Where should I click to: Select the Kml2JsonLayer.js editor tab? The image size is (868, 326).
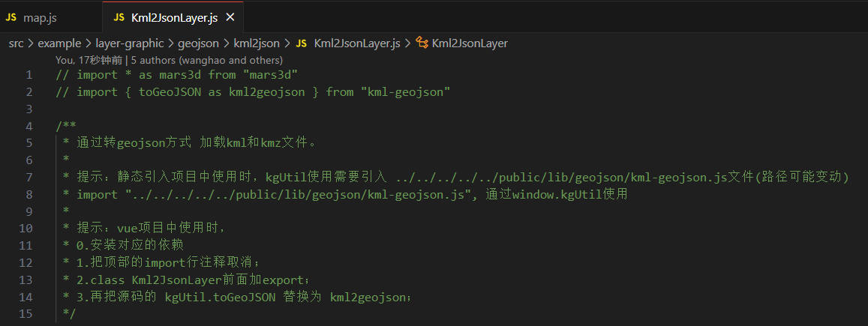point(174,17)
